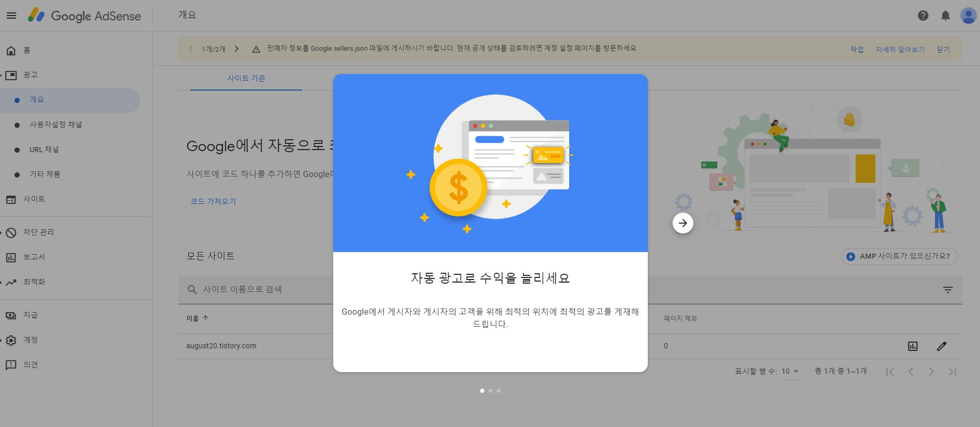Click the 자동 광고로 수익을 늘리세요 heading
Viewport: 980px width, 427px height.
(x=491, y=278)
